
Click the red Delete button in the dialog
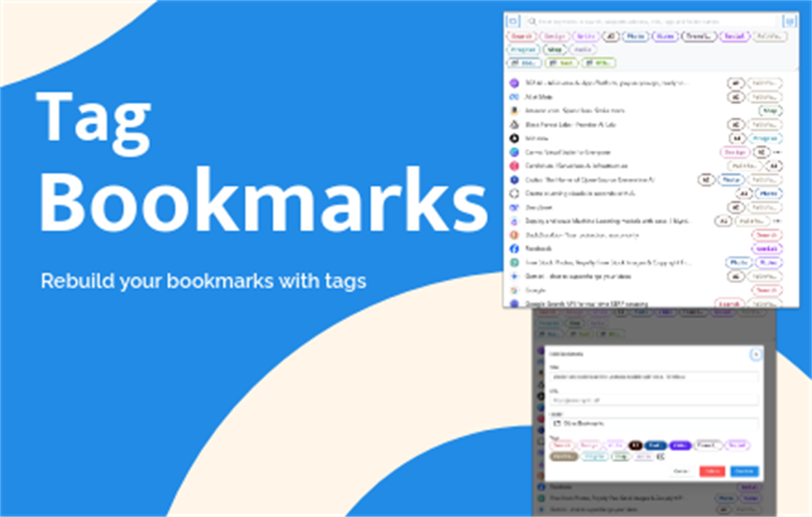point(712,471)
